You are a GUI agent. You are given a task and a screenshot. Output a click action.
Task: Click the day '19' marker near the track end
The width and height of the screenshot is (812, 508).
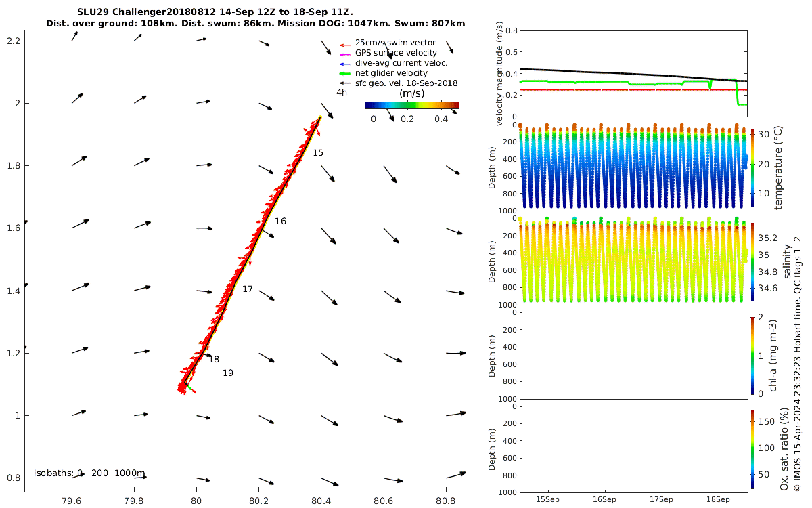pyautogui.click(x=228, y=373)
